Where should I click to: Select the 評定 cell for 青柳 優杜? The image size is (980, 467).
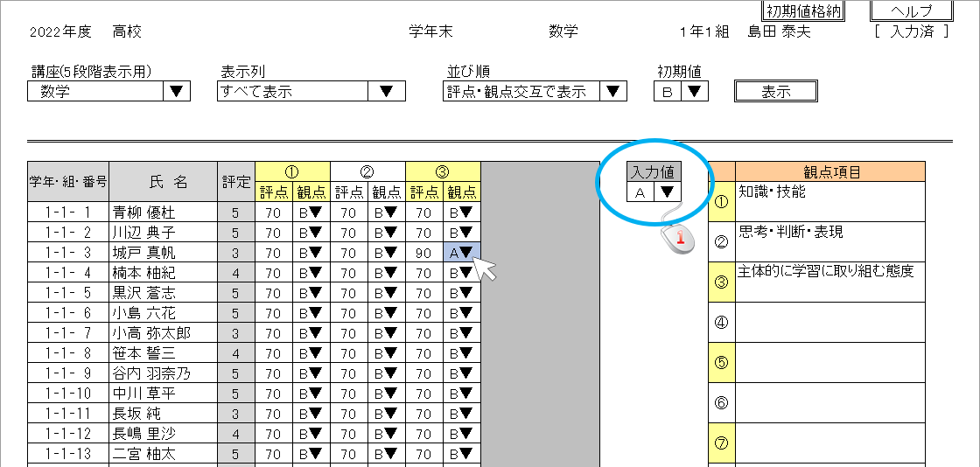[236, 213]
